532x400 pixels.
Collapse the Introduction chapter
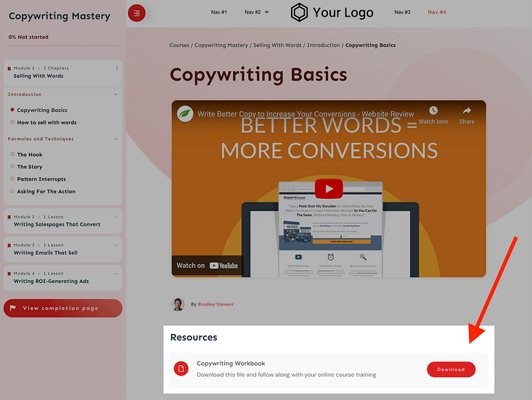coord(115,94)
